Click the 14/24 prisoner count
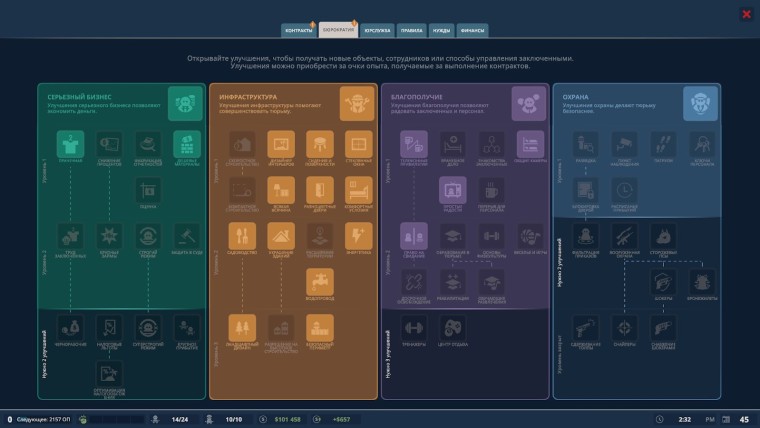The image size is (760, 428). pyautogui.click(x=180, y=419)
